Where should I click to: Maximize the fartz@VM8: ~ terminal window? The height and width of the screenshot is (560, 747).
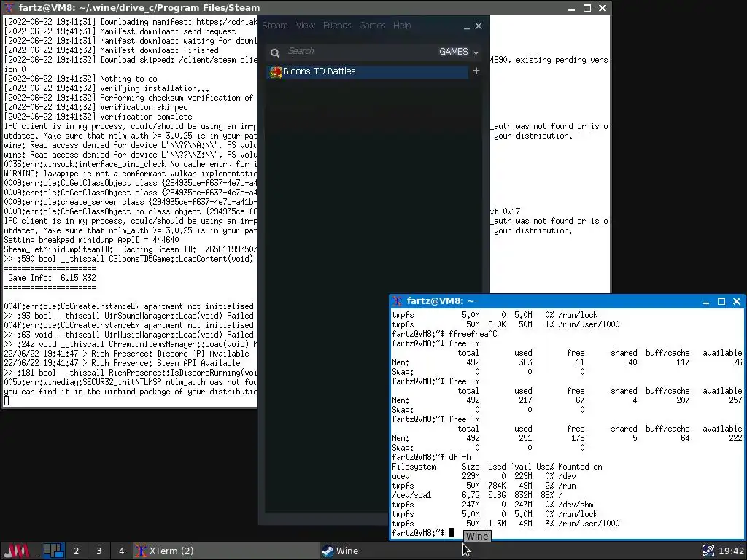point(721,301)
